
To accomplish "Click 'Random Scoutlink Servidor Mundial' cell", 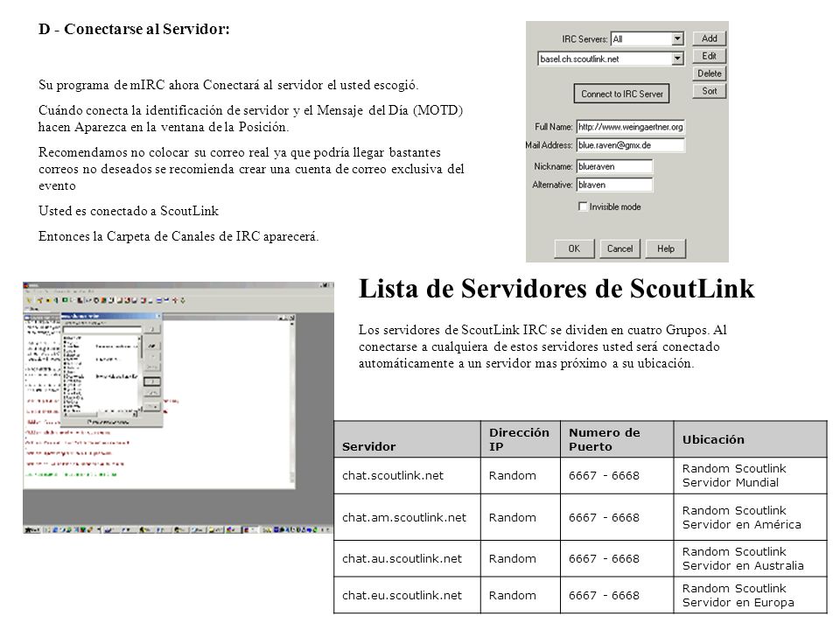I will tap(751, 476).
